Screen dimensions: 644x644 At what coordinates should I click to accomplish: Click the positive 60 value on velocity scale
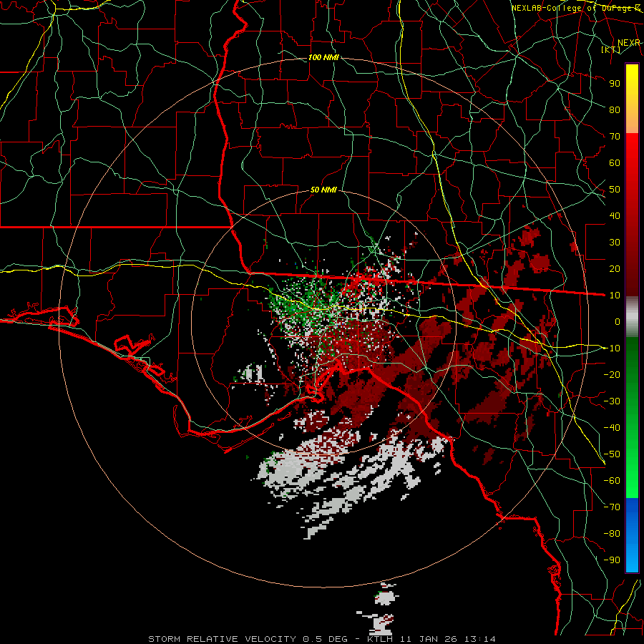(x=615, y=162)
